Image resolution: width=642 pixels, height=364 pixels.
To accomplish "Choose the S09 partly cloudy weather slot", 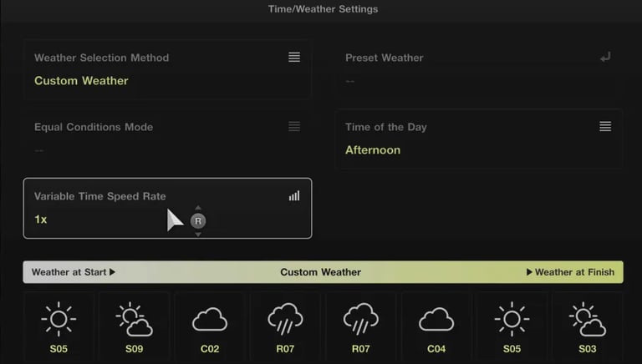I will (134, 327).
